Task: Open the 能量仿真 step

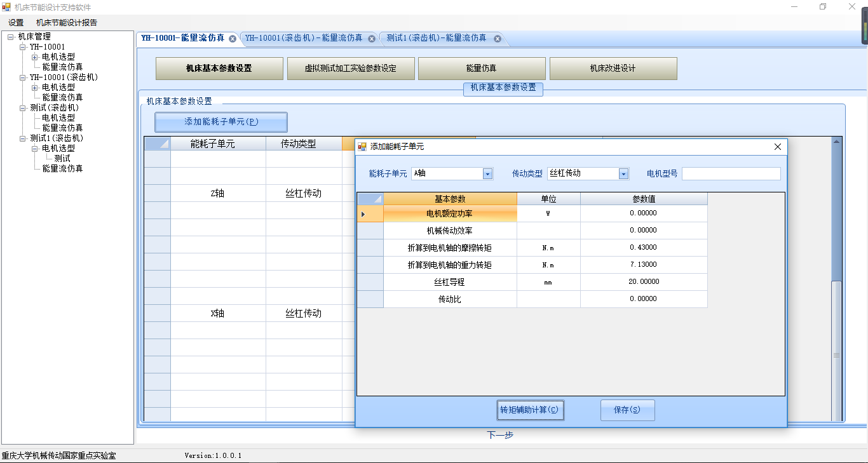Action: pos(481,69)
